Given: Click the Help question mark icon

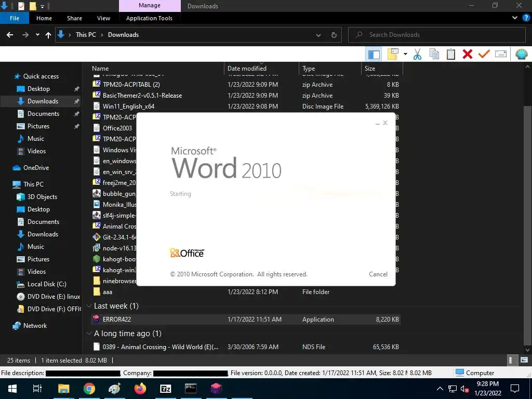Looking at the screenshot, I should tap(526, 18).
